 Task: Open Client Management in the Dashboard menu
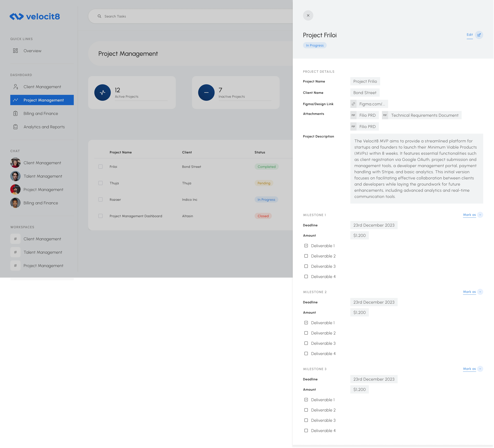point(42,87)
